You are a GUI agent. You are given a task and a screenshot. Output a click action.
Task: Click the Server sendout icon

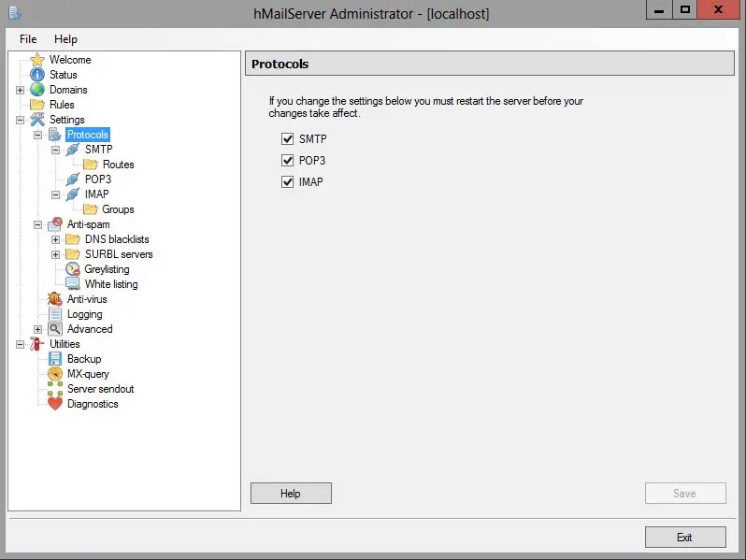pos(55,389)
